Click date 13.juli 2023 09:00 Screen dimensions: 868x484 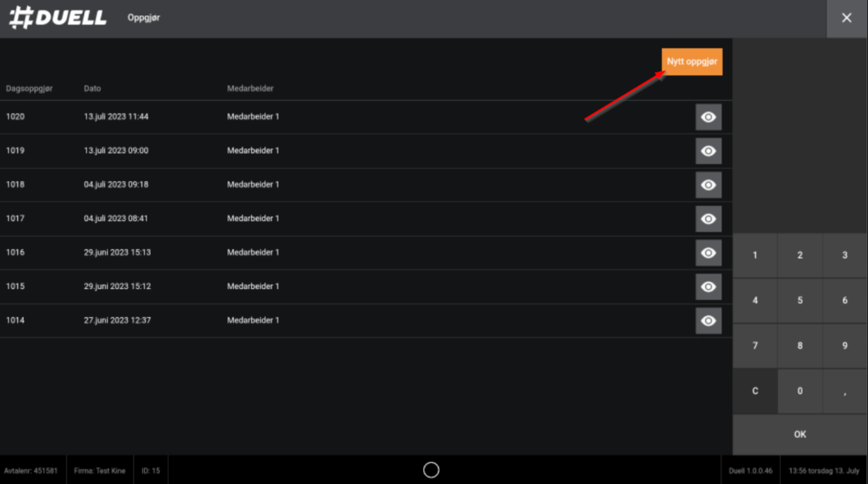[x=116, y=151]
